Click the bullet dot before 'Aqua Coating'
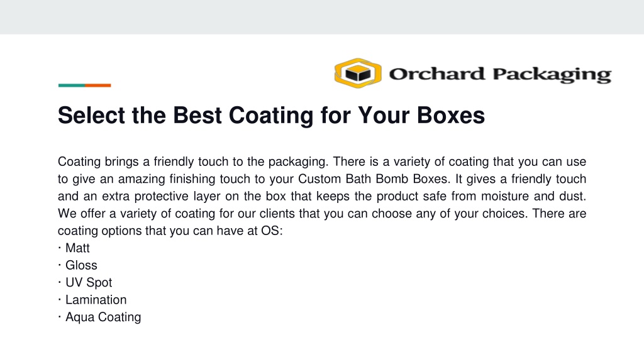 tap(60, 317)
